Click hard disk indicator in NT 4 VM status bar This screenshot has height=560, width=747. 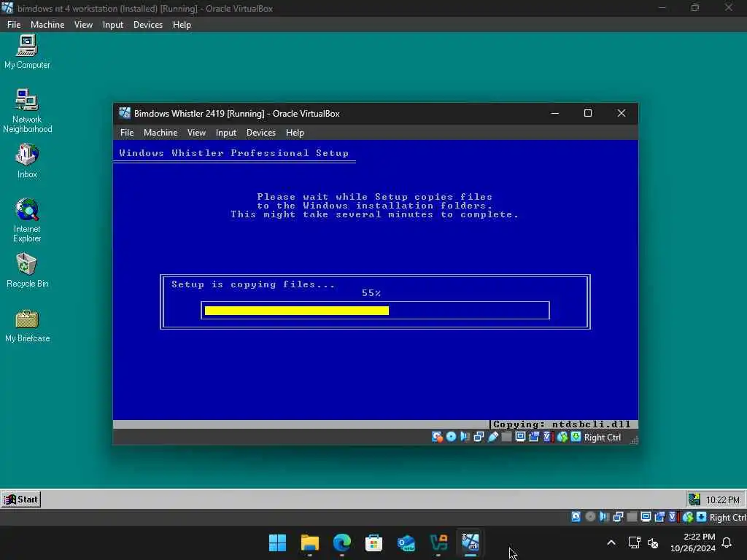(x=576, y=517)
